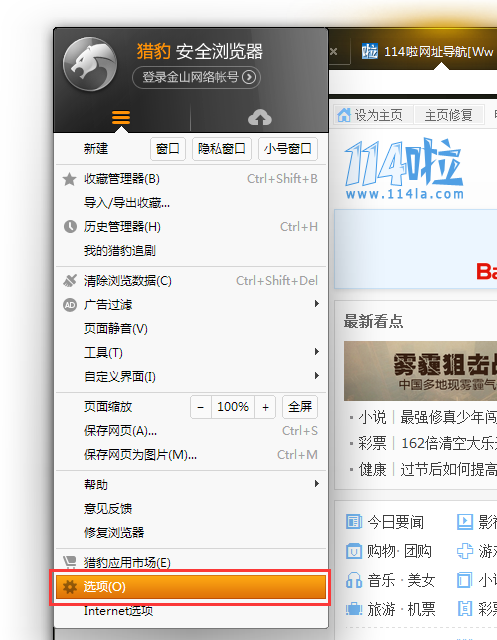Open 猎豹应用市场(E) menu item
The height and width of the screenshot is (640, 497).
[x=191, y=562]
